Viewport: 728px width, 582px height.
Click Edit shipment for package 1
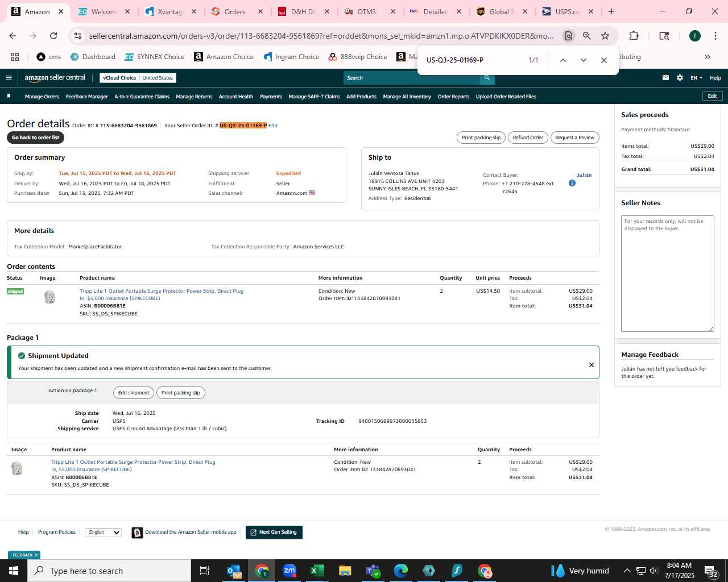134,393
